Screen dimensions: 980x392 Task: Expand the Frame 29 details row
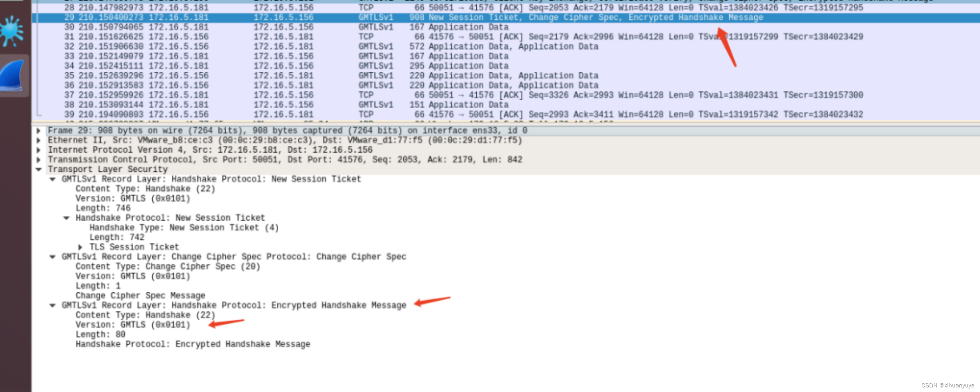coord(38,131)
